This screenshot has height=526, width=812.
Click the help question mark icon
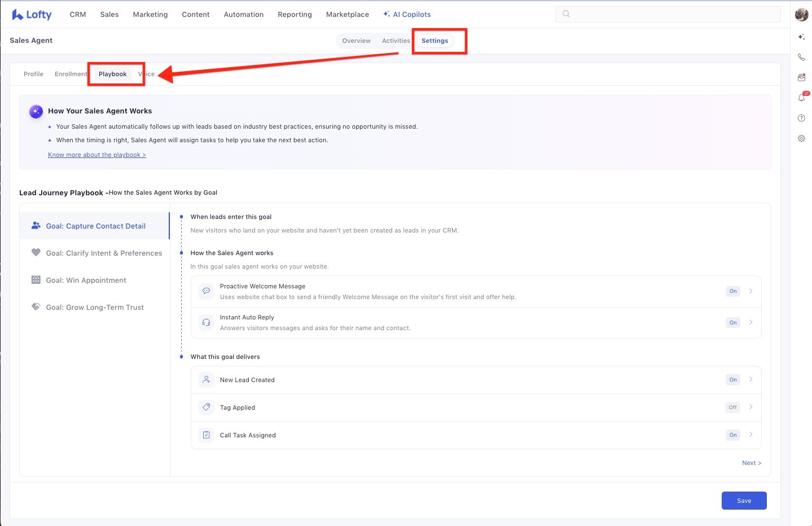801,118
